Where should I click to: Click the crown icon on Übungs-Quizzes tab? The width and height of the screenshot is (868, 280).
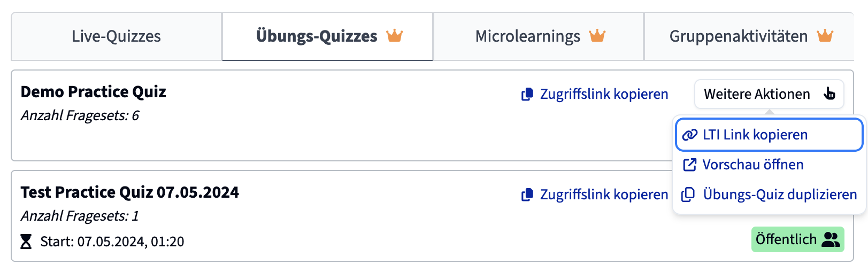coord(395,36)
